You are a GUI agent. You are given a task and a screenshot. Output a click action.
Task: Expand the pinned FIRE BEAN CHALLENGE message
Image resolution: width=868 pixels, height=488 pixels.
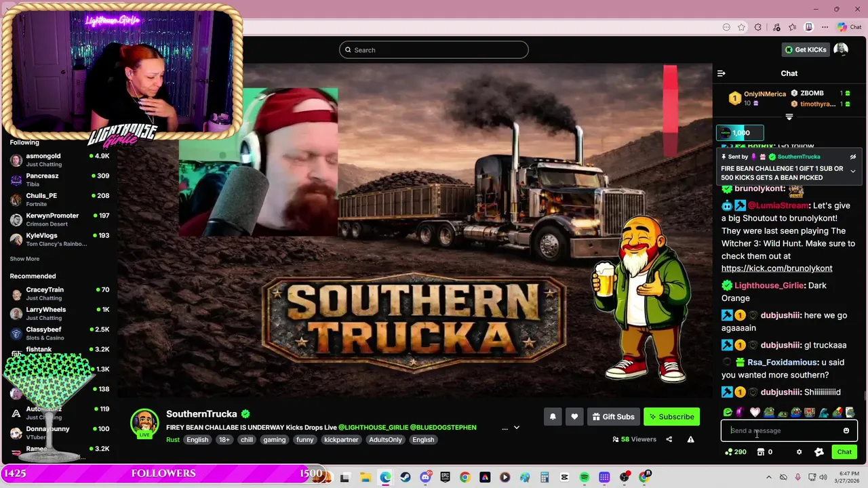pyautogui.click(x=853, y=171)
